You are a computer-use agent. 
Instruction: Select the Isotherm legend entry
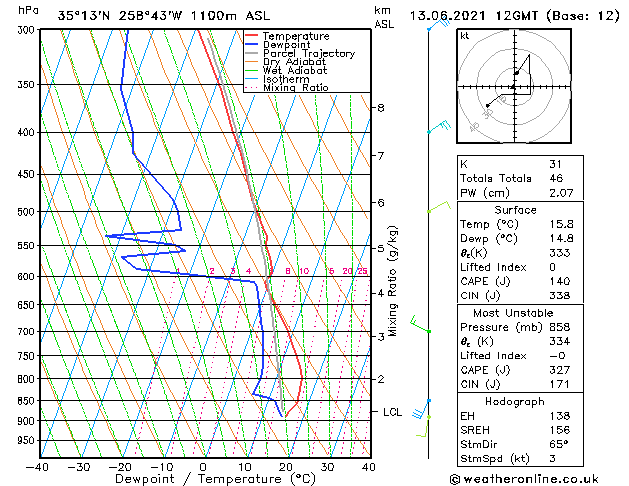point(277,79)
